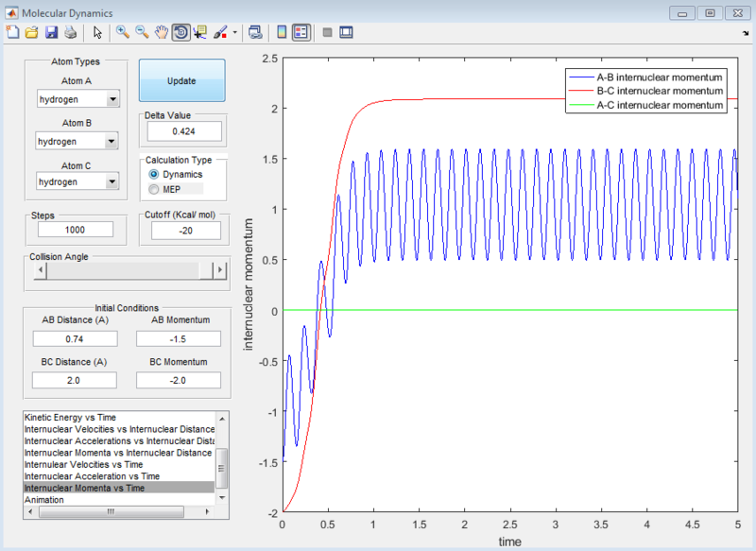
Task: Select the Zoom In magnifier tool
Action: 123,32
